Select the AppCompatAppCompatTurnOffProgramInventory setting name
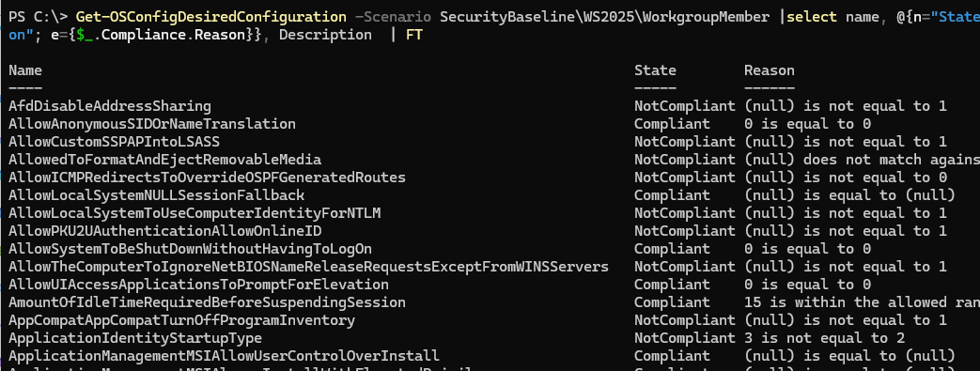Screen dimensions: 980x371 [182, 320]
